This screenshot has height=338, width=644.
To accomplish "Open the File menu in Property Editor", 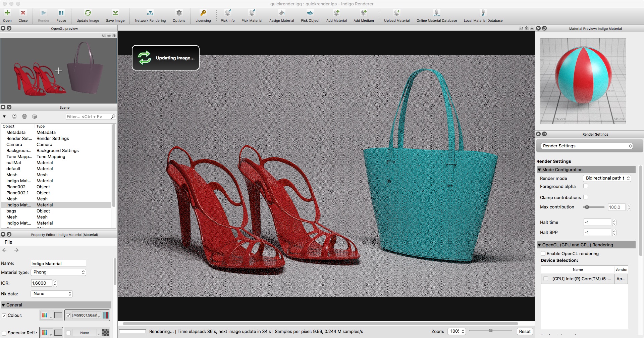I will coord(8,242).
